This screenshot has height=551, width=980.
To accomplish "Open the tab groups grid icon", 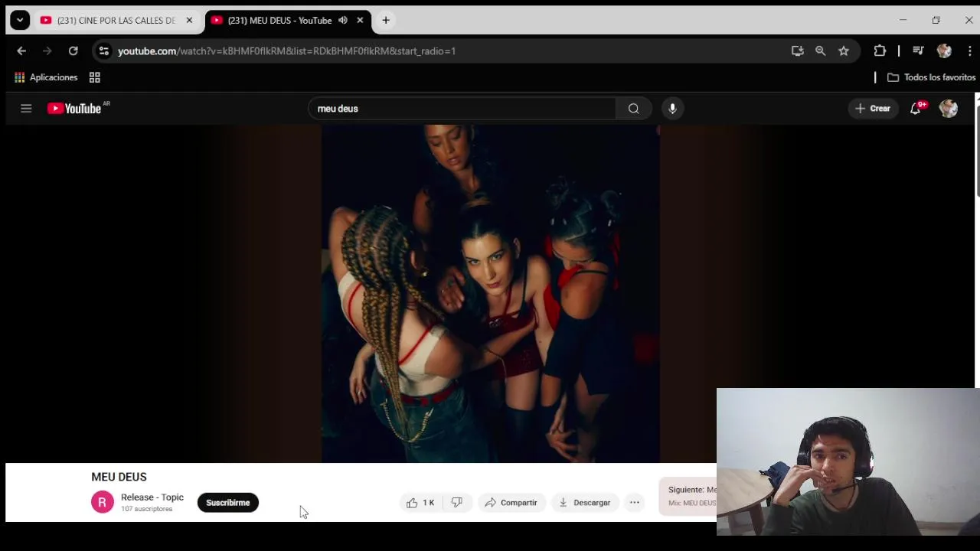I will 95,77.
